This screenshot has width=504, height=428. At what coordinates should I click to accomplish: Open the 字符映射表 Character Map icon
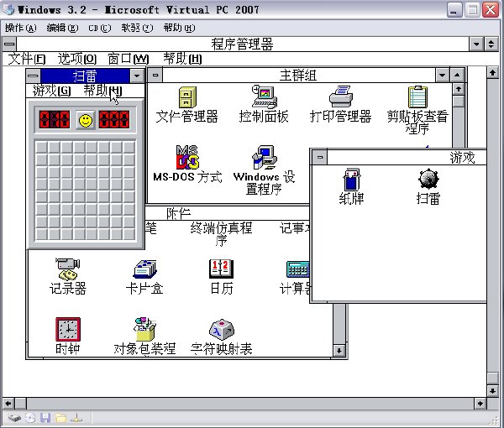222,330
